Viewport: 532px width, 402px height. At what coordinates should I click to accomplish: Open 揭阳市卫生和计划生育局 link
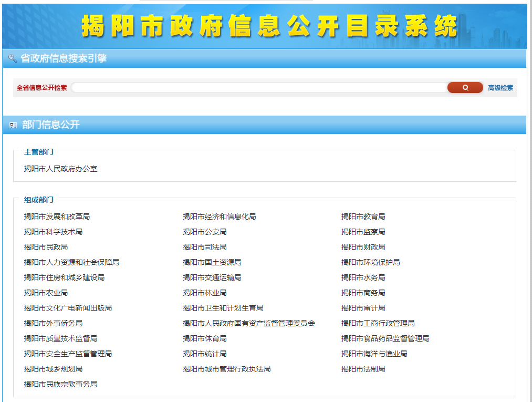(223, 308)
